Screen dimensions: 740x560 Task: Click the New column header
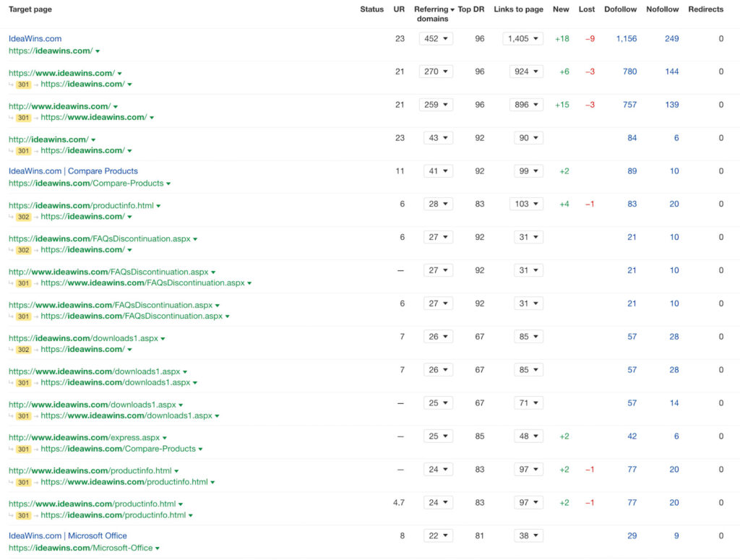561,9
